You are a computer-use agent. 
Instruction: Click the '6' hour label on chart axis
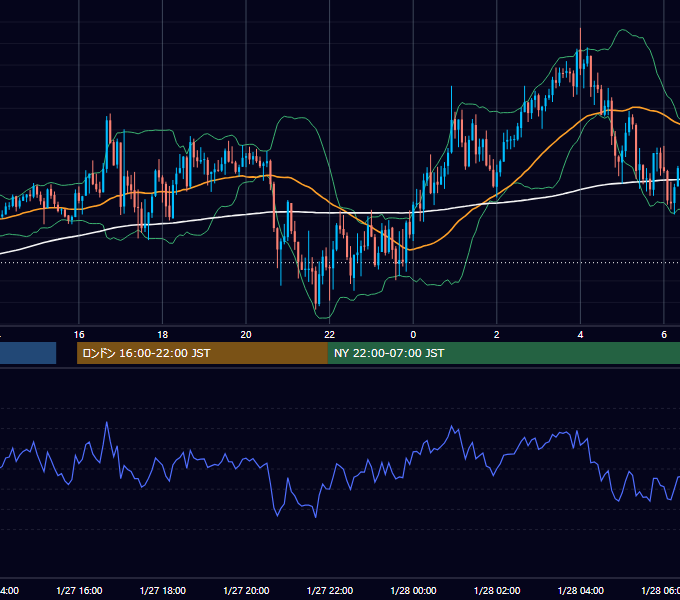point(664,335)
